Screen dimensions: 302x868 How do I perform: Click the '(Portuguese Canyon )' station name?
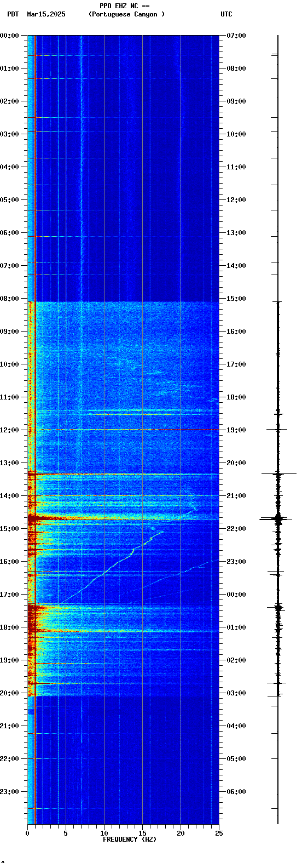click(126, 14)
